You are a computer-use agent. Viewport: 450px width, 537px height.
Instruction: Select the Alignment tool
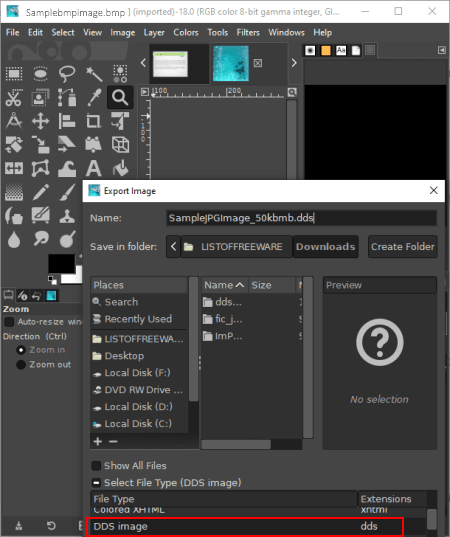coord(67,121)
